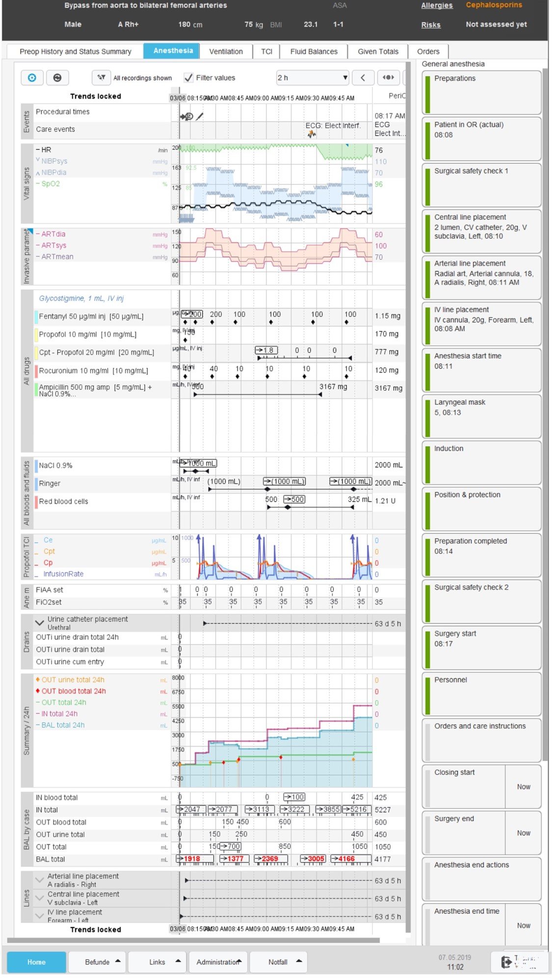Click the orange urine total diamond marker in legend
This screenshot has height=980, width=552.
click(x=38, y=680)
